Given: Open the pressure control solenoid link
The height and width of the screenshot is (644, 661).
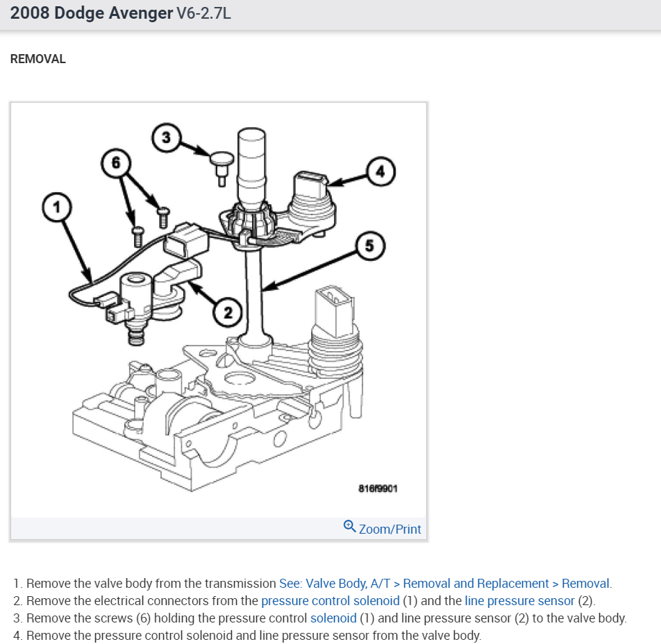Looking at the screenshot, I should 330,600.
